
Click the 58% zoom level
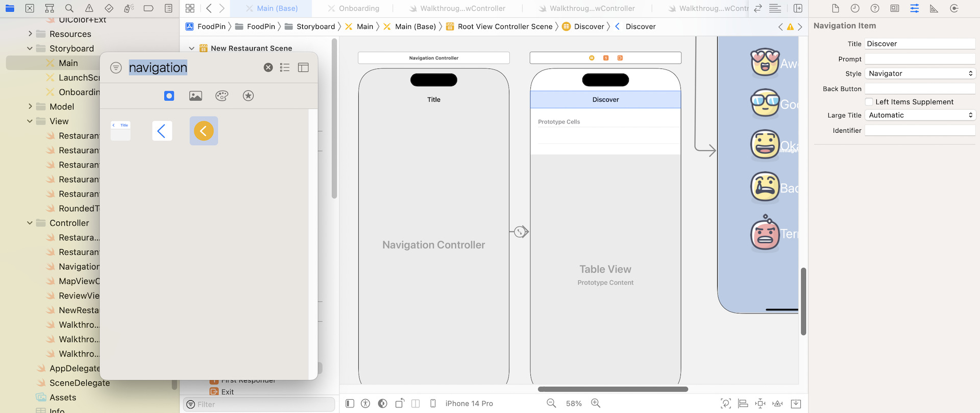(574, 403)
